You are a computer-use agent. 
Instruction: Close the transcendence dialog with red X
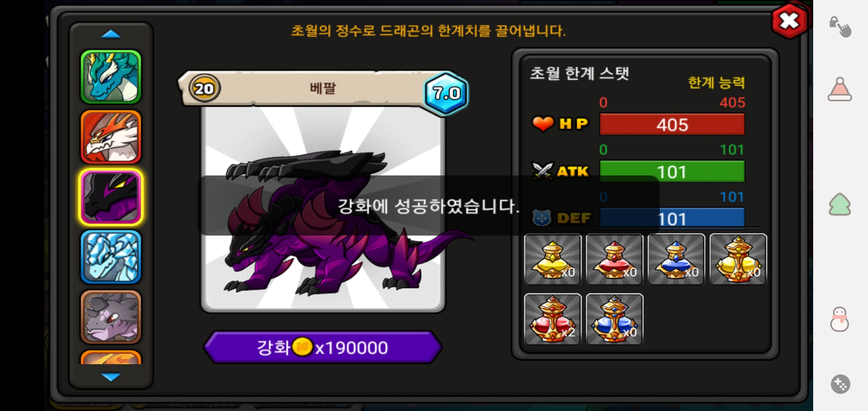(789, 21)
